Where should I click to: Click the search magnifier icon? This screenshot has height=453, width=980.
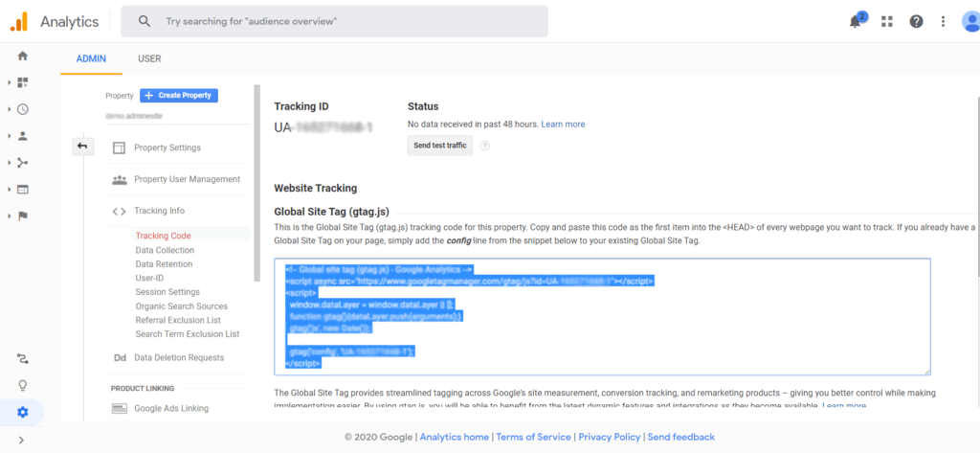[145, 21]
